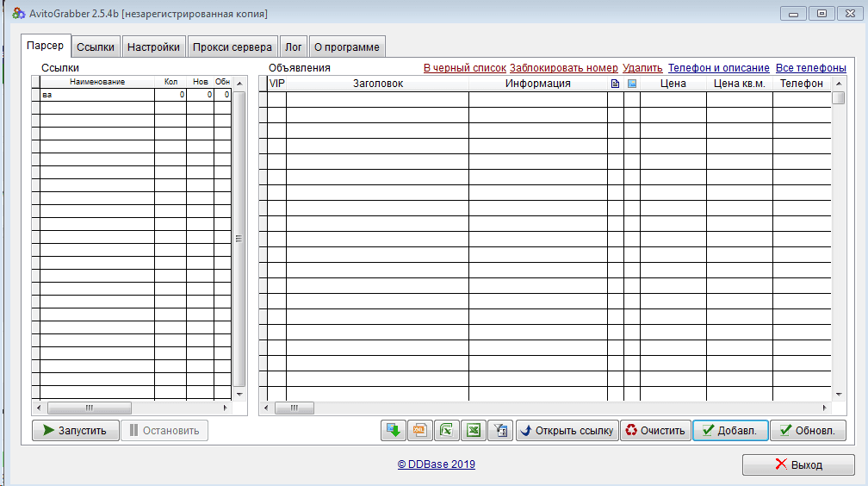Click the Заголовок column header
The image size is (868, 486).
pos(377,84)
